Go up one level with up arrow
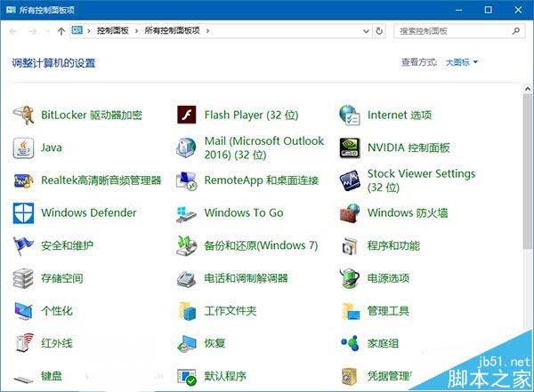 click(x=61, y=31)
